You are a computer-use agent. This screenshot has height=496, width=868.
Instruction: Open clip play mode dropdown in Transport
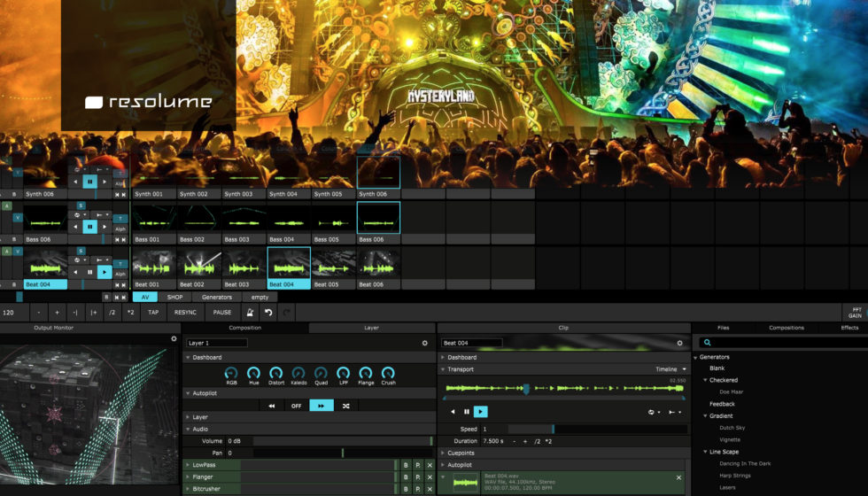click(x=675, y=412)
